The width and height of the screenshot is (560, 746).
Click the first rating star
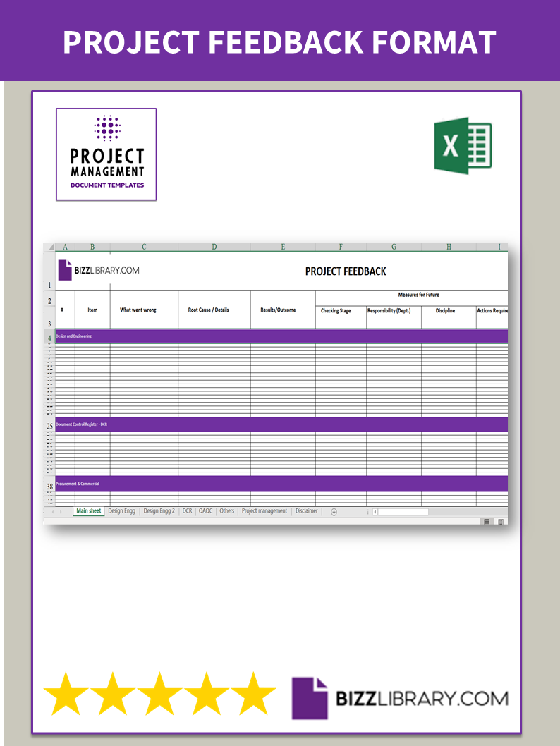click(x=66, y=693)
